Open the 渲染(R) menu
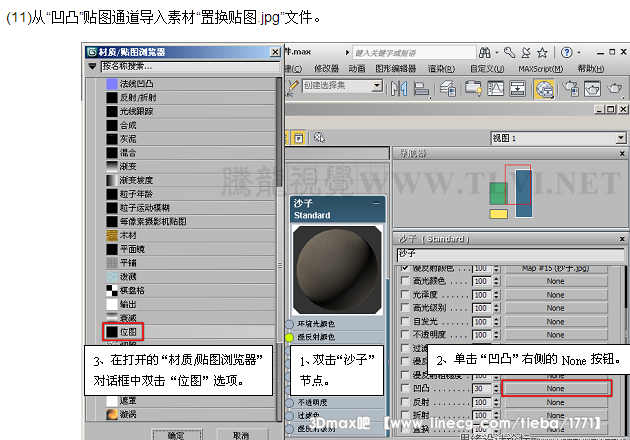 tap(441, 69)
